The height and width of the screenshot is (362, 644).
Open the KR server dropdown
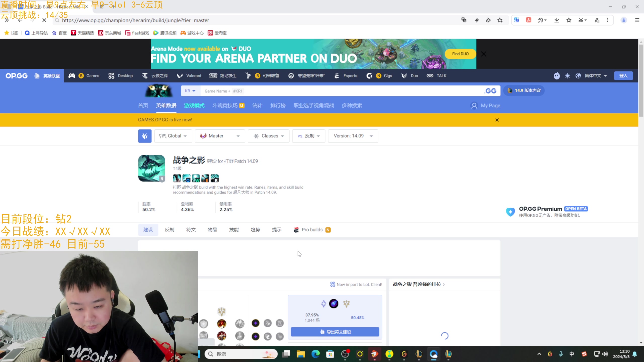pos(190,91)
